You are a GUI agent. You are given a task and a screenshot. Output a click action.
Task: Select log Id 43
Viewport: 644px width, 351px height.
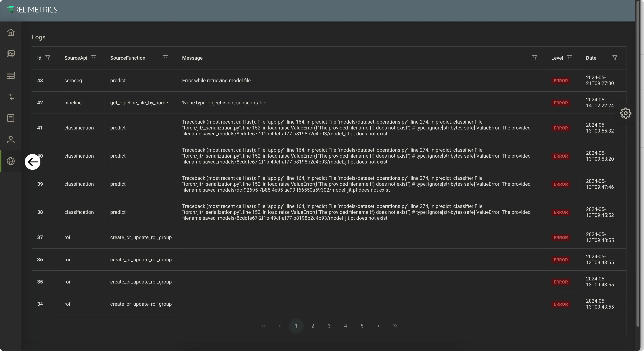pyautogui.click(x=40, y=80)
